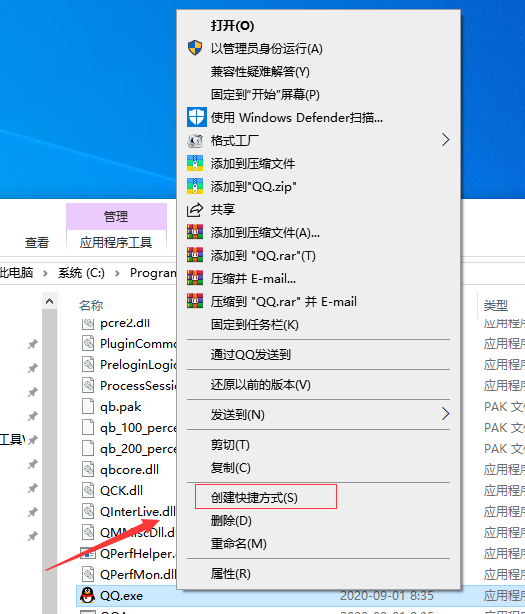Click 此电脑 in the address bar
Image resolution: width=525 pixels, height=614 pixels.
point(16,273)
